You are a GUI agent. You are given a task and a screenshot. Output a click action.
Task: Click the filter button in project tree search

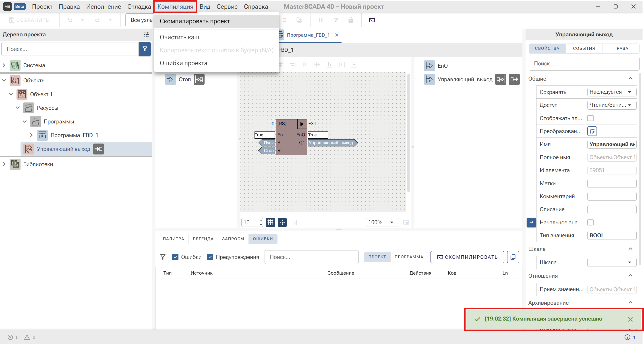point(145,49)
